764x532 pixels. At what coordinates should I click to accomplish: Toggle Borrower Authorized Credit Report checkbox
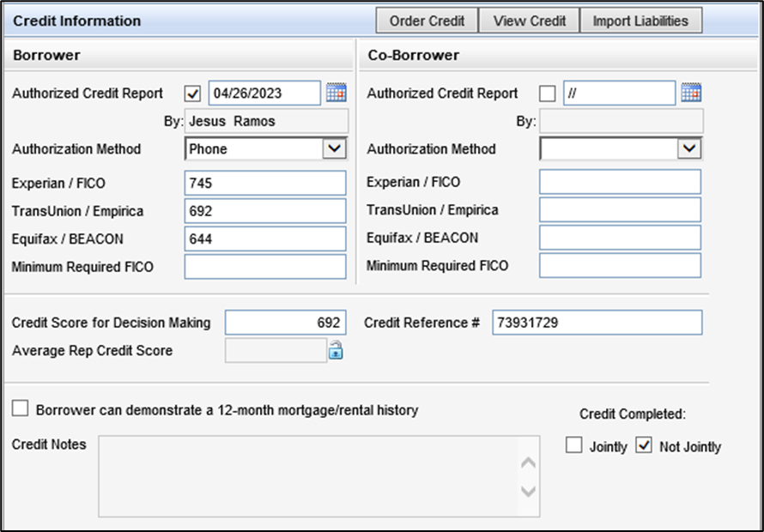pyautogui.click(x=193, y=94)
